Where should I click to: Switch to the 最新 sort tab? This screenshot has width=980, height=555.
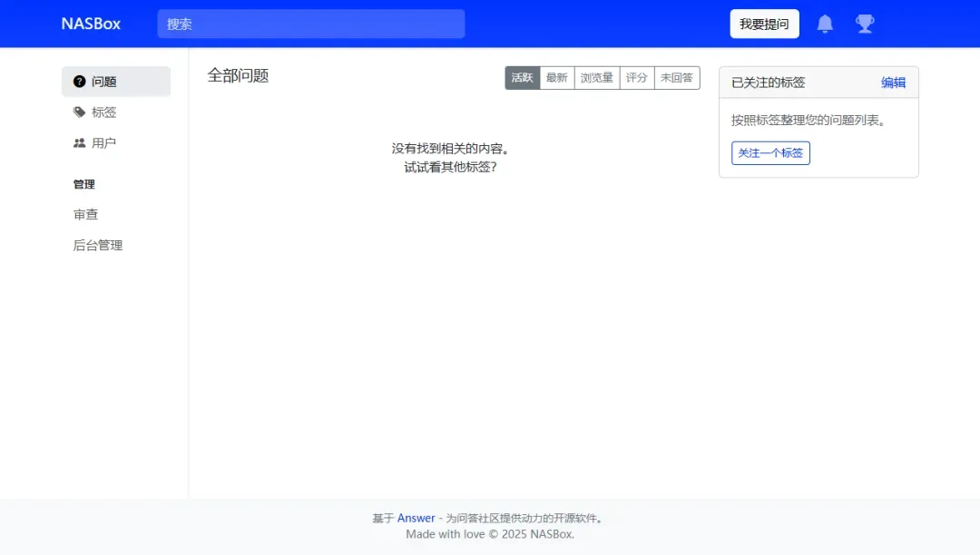tap(557, 78)
